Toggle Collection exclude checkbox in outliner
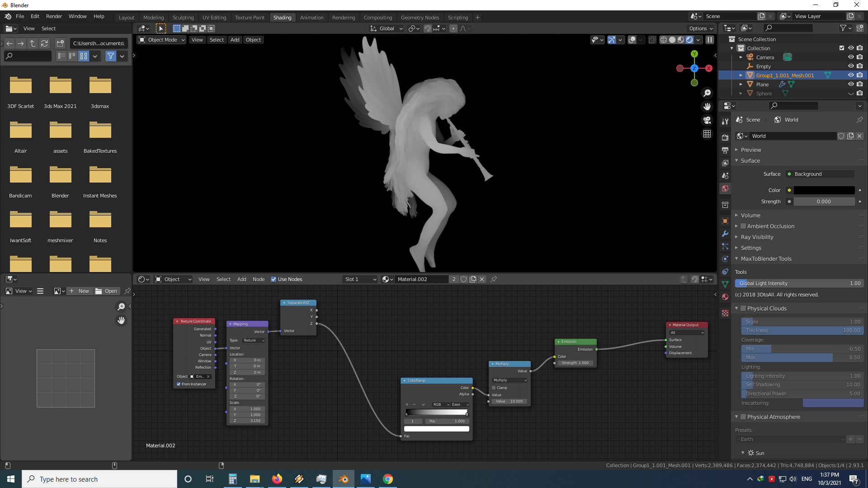Image resolution: width=868 pixels, height=488 pixels. coord(842,48)
